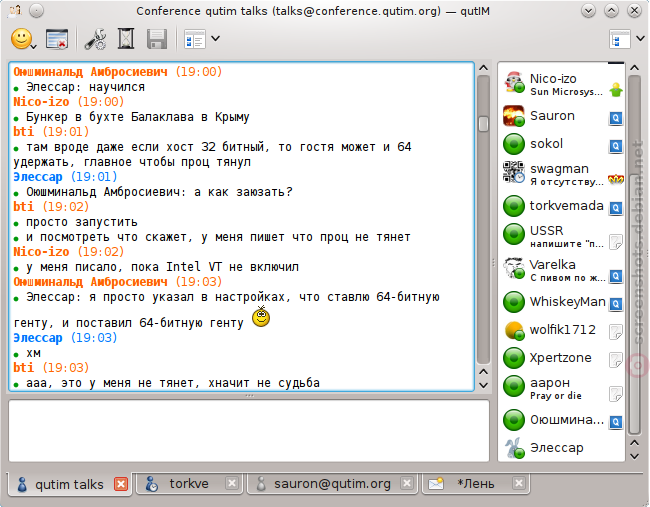Close the *Лень tab
Screen dimensions: 650x507
(519, 483)
